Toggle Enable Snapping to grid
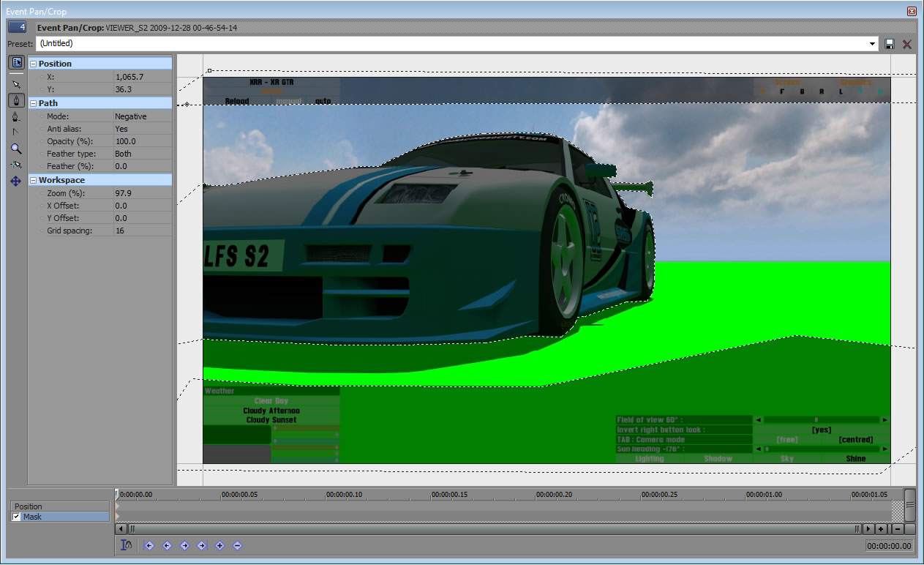 pos(15,164)
